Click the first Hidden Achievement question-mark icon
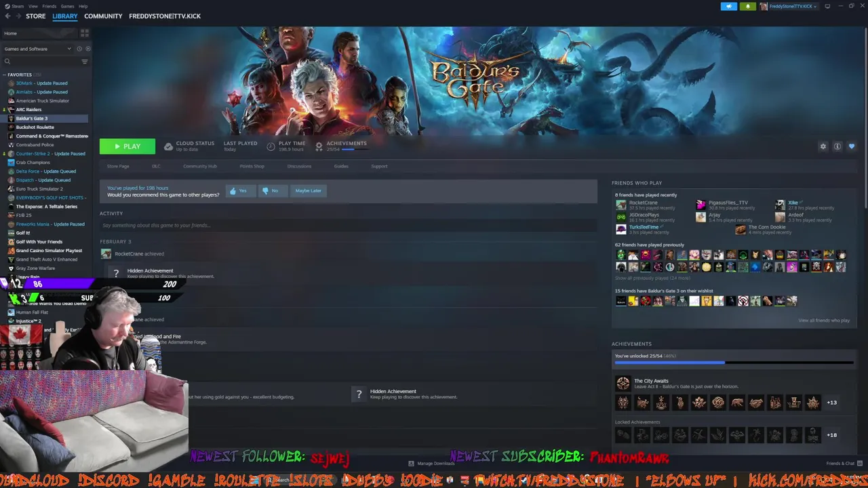 (x=116, y=273)
